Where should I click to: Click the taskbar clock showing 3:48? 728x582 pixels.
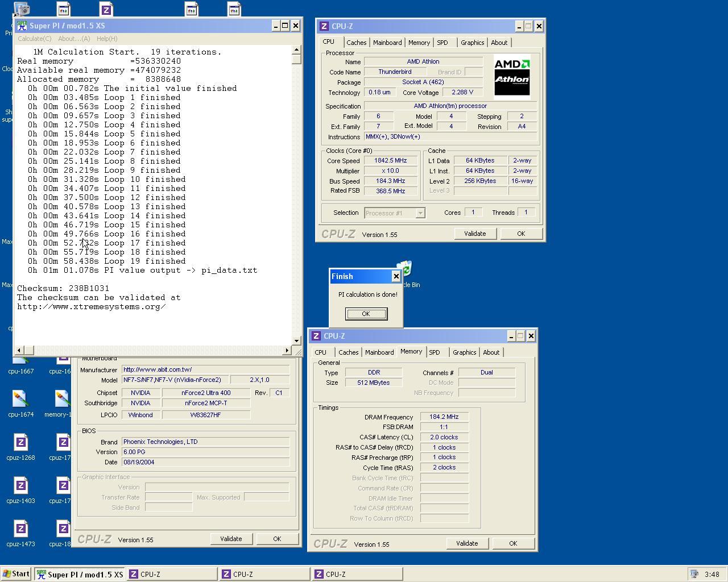[x=712, y=574]
